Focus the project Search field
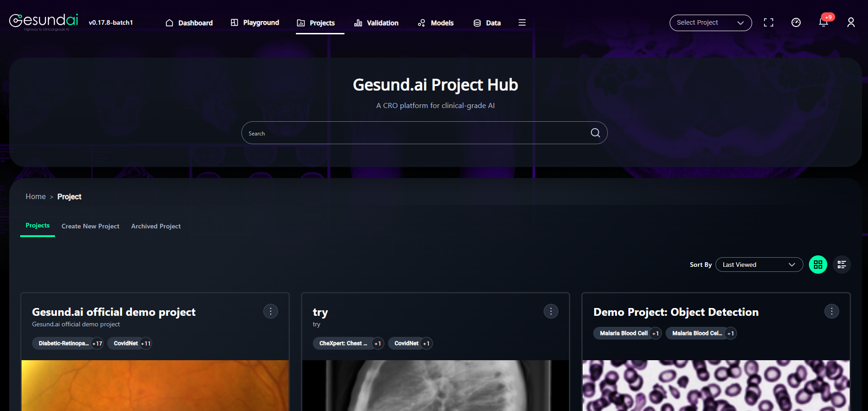868x411 pixels. [x=424, y=133]
